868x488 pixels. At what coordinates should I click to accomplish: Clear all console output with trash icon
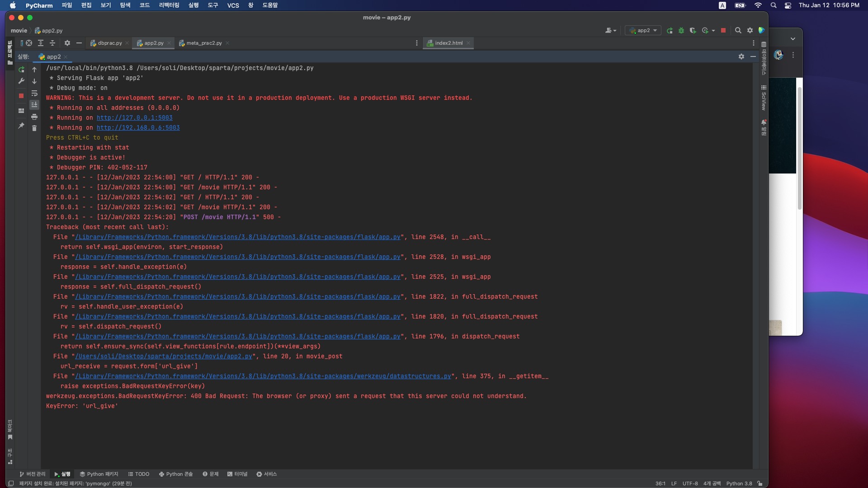point(34,128)
